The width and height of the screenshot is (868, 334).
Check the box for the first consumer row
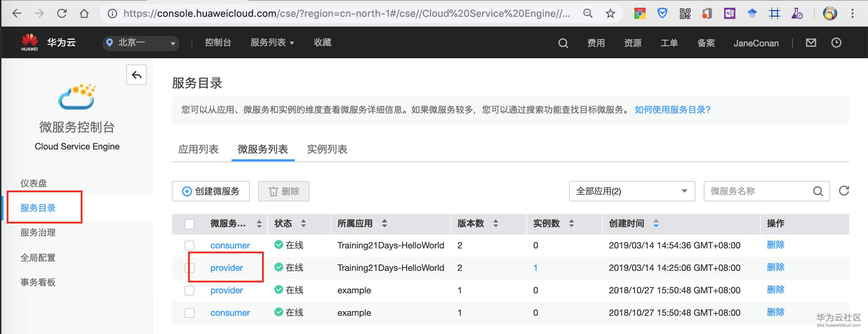pos(189,245)
